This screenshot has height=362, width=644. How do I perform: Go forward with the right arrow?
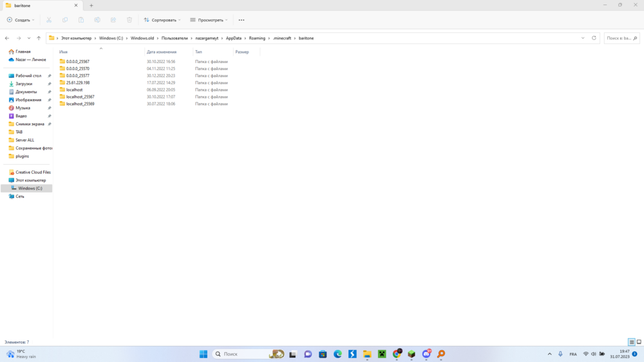pos(19,38)
